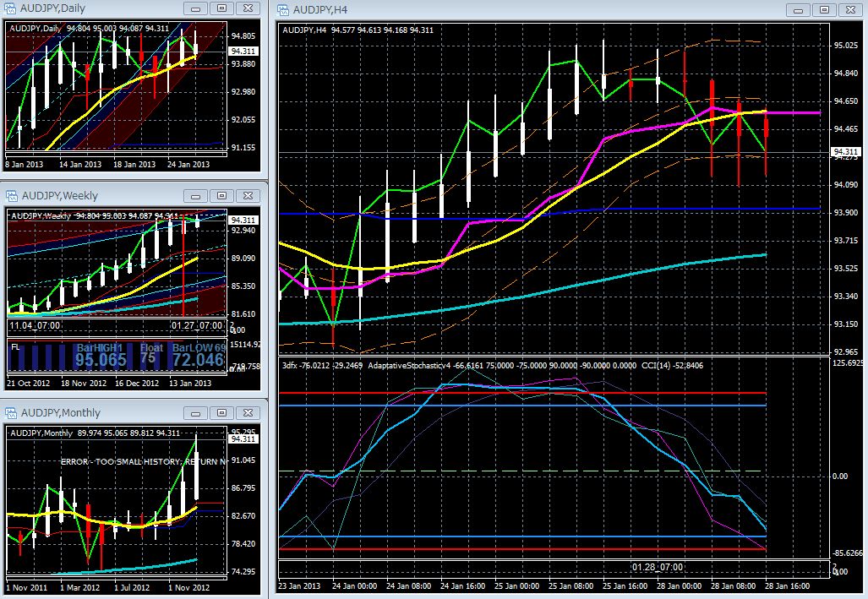This screenshot has height=599, width=868.
Task: Close the AUDJPY,Monthly chart window
Action: tap(248, 413)
